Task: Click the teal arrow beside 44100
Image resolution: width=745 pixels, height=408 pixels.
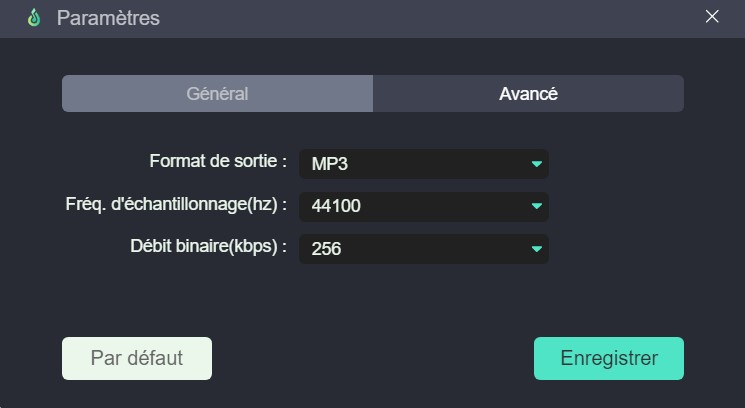Action: [537, 206]
